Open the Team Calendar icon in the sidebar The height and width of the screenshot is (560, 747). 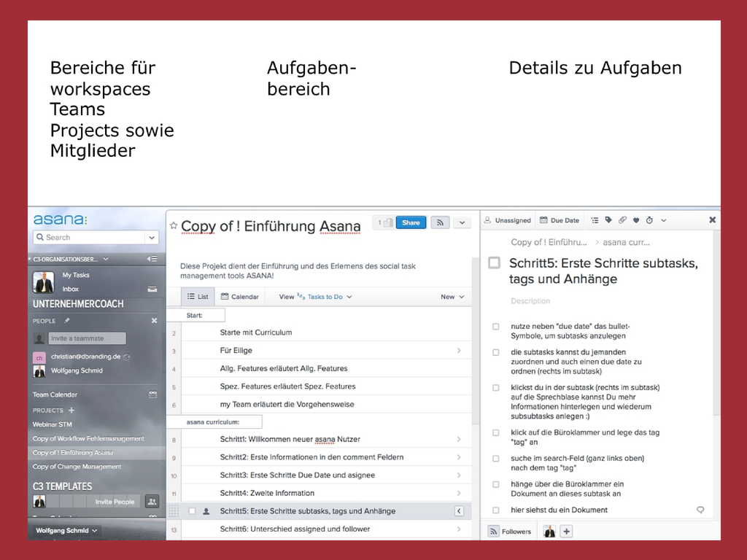pos(153,394)
